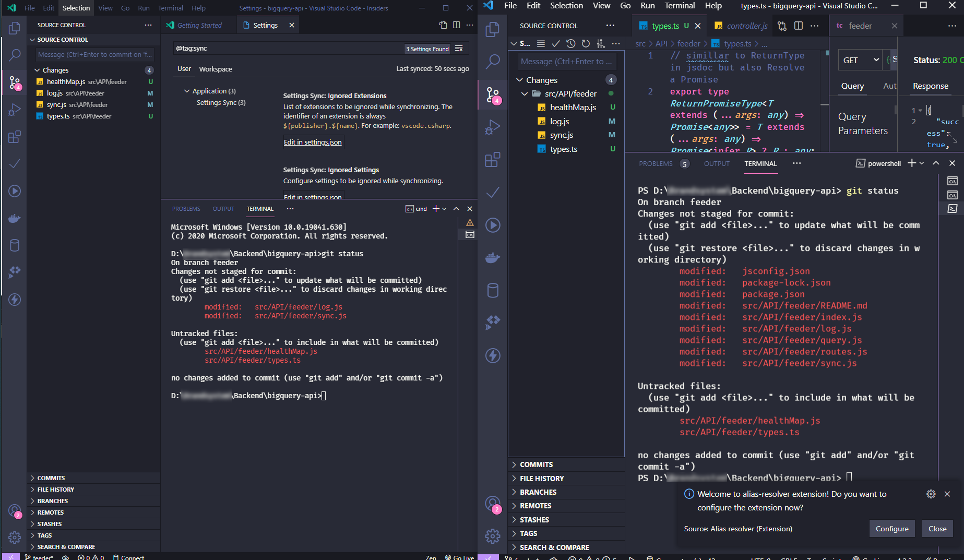
Task: Open Docker view in left window activity bar
Action: [15, 218]
